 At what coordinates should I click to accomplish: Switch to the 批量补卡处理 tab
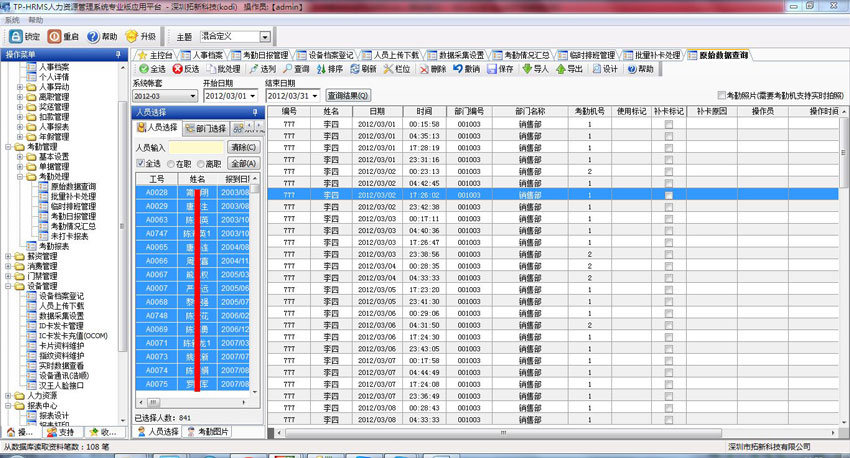(x=652, y=55)
